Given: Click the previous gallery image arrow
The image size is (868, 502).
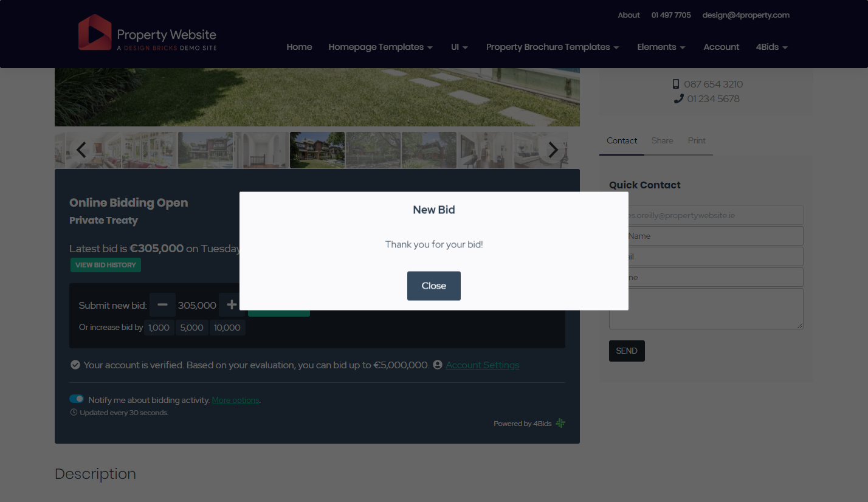Looking at the screenshot, I should (x=81, y=150).
